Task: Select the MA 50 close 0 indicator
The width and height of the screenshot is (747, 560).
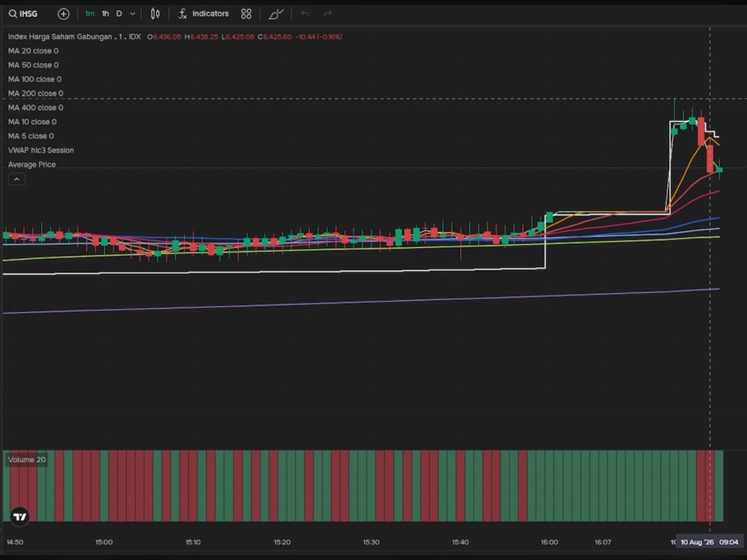Action: [33, 65]
